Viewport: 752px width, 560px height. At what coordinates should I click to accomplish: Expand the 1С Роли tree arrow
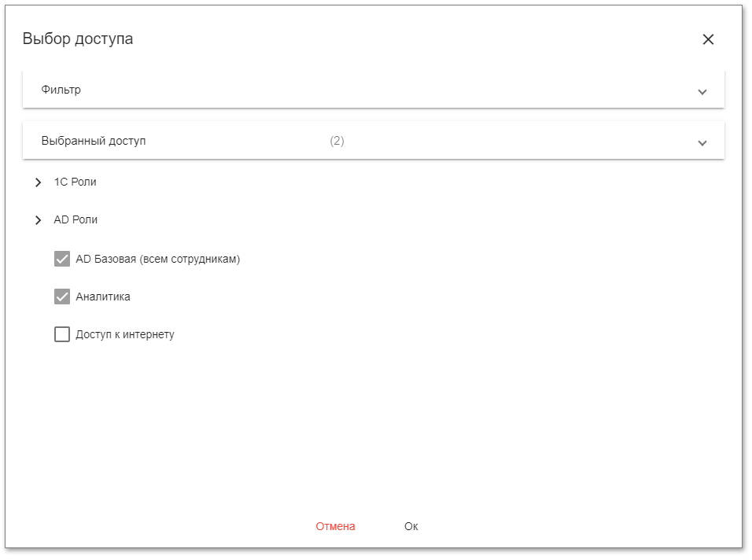point(39,182)
